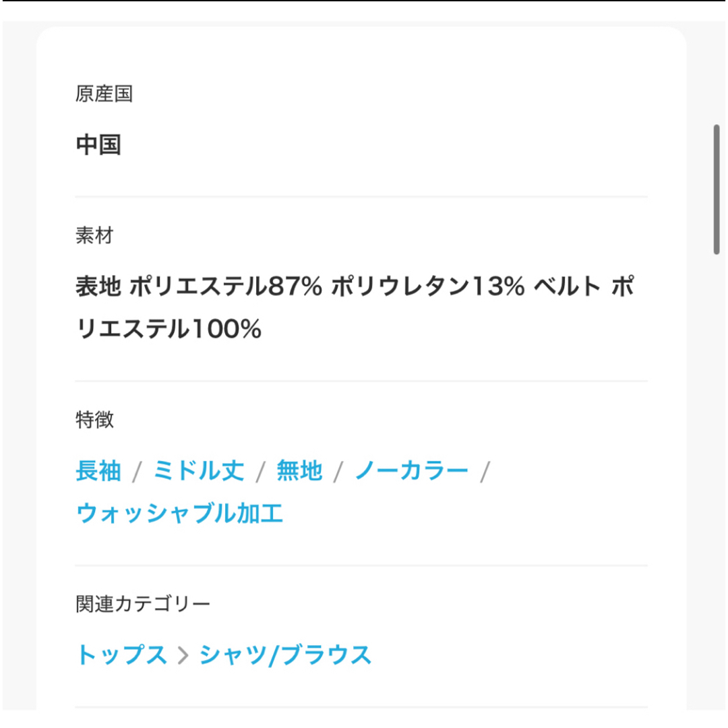
Task: Click the breadcrumb chevron after トップス
Action: pyautogui.click(x=183, y=655)
